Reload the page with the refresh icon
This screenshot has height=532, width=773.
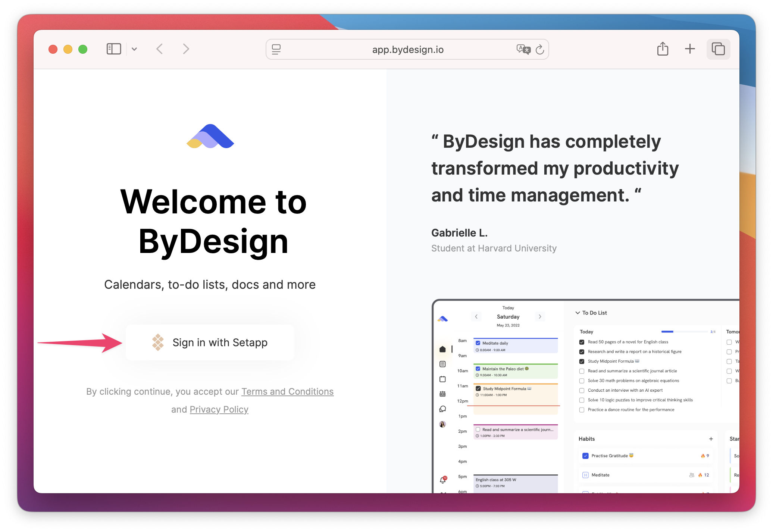[540, 49]
